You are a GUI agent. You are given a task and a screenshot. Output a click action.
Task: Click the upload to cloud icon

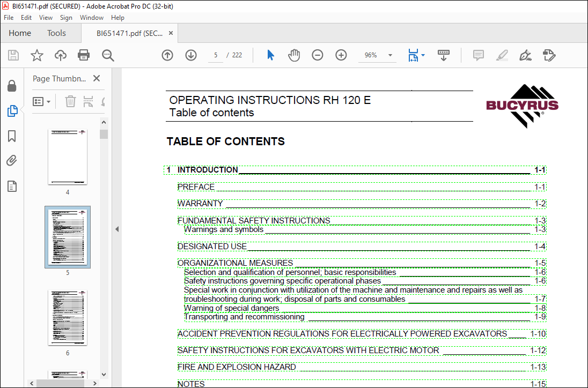[61, 55]
